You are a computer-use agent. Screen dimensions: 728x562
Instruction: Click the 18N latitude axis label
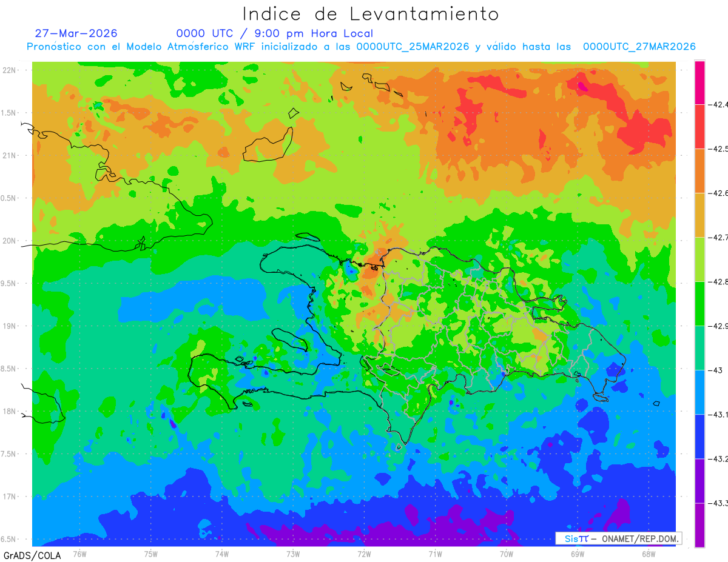click(9, 411)
